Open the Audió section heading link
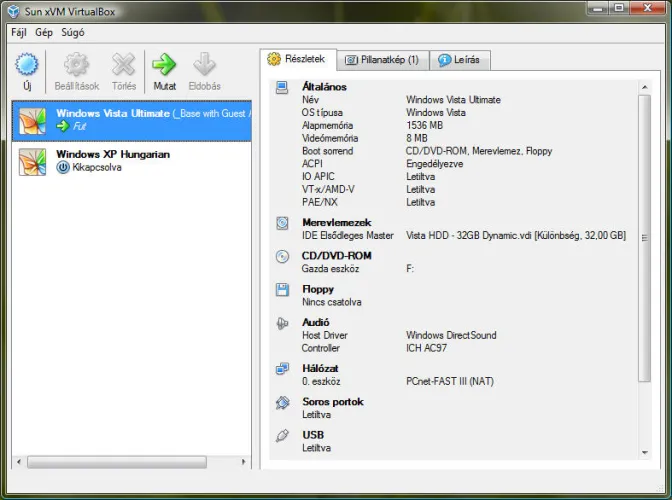Screen dimensions: 672x500 pyautogui.click(x=315, y=322)
